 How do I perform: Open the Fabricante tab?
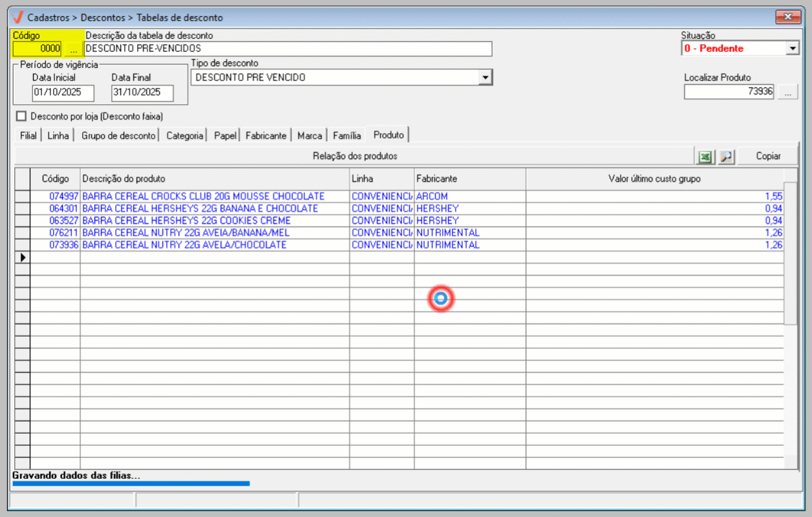266,136
